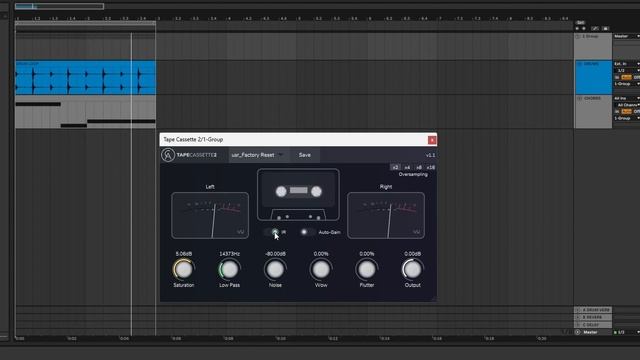Select the CHORDS track header

[x=593, y=111]
